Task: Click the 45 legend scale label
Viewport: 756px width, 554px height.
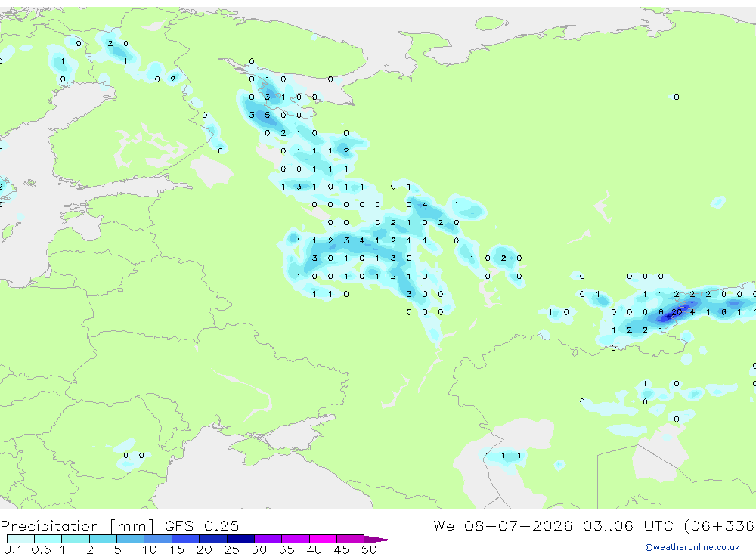Action: coord(342,549)
